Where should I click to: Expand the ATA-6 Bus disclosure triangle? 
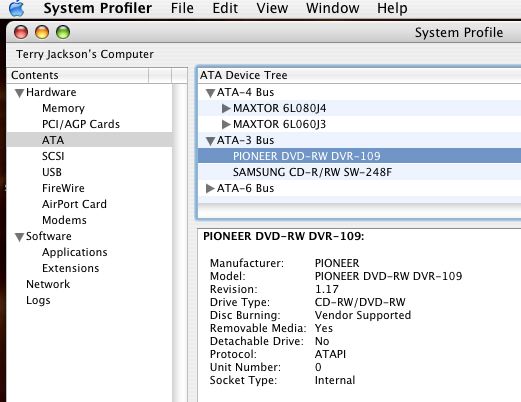[x=210, y=188]
